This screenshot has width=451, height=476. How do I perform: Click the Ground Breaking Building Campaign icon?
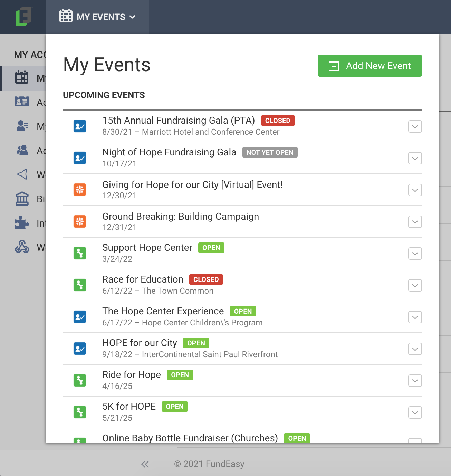(x=80, y=221)
